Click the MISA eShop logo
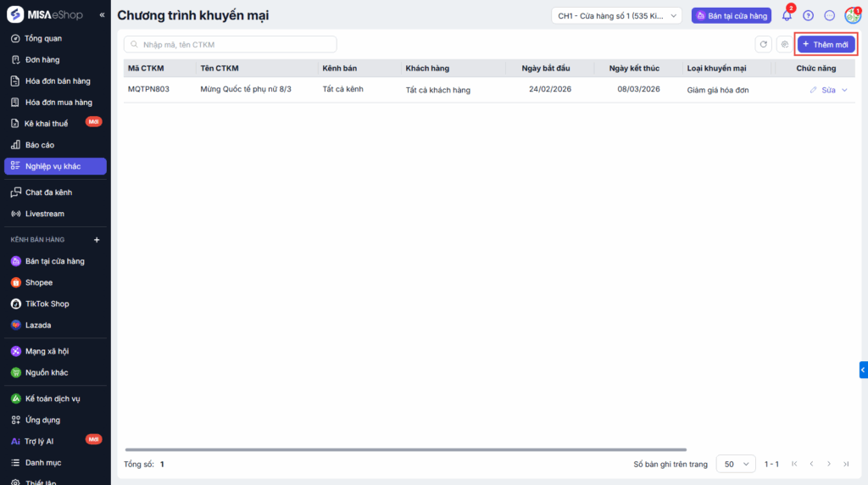Image resolution: width=868 pixels, height=485 pixels. pyautogui.click(x=45, y=15)
